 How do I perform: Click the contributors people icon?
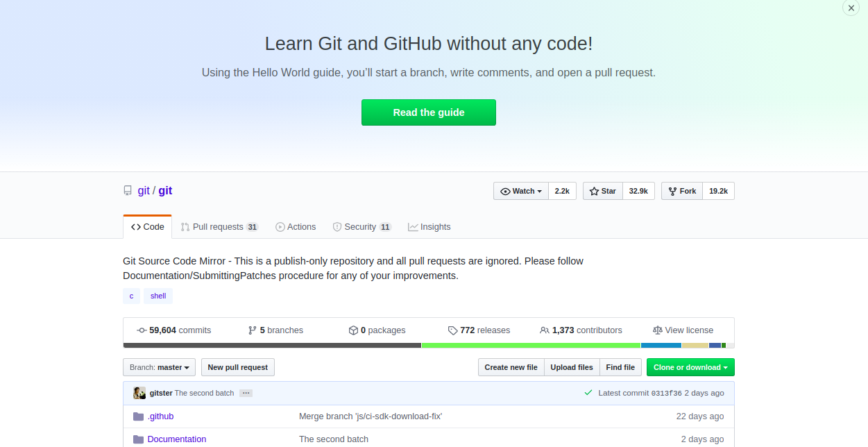[545, 330]
